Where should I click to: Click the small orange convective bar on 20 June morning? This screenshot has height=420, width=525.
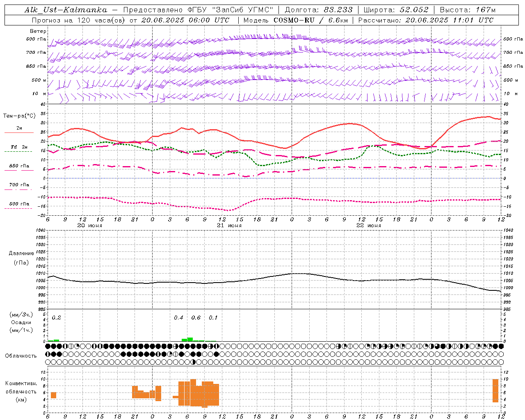(x=53, y=395)
